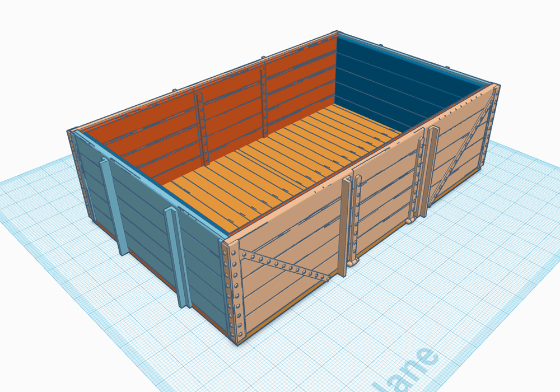Select left vertical post on gray end panel
Viewport: 560px width, 392px height.
(113, 207)
